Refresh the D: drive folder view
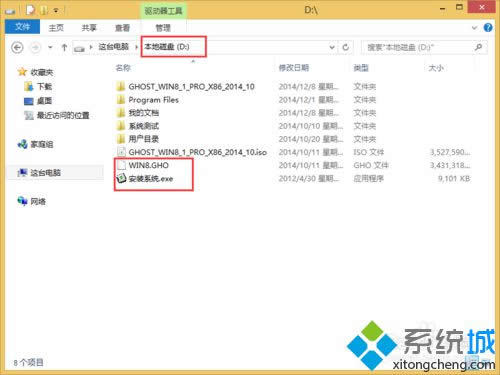The image size is (500, 375). coord(346,47)
